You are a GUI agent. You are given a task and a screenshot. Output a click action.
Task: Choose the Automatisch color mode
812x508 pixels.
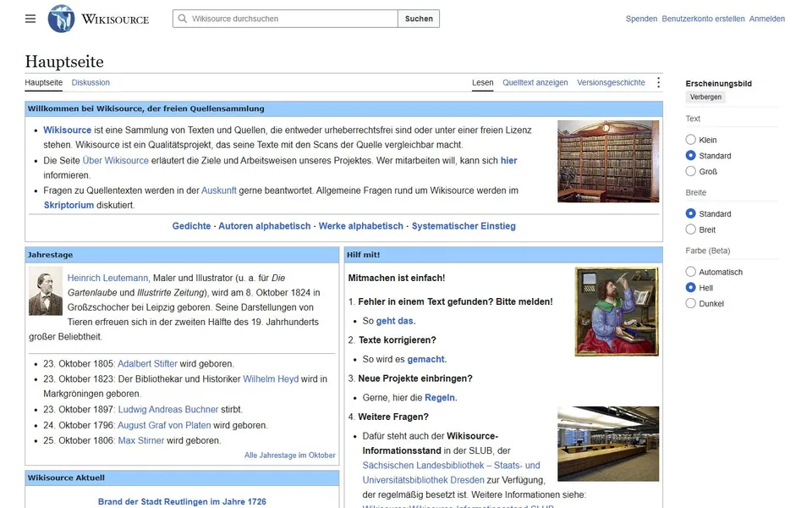(690, 272)
